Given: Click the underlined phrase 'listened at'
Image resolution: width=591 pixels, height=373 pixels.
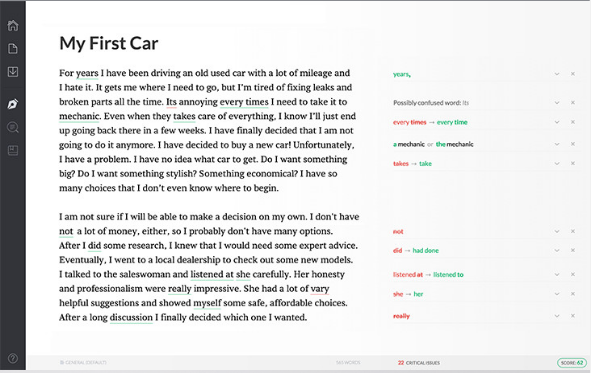Looking at the screenshot, I should tap(212, 274).
